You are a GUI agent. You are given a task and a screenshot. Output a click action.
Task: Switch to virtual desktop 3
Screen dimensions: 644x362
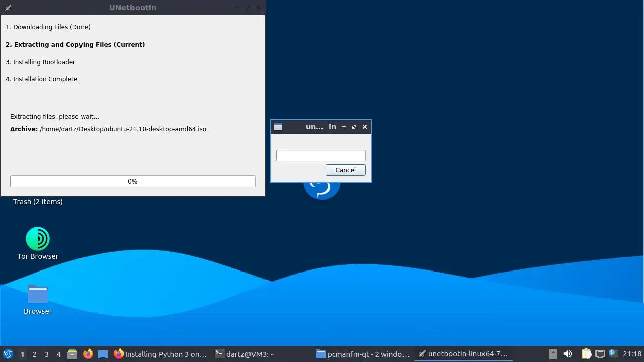[x=46, y=354]
